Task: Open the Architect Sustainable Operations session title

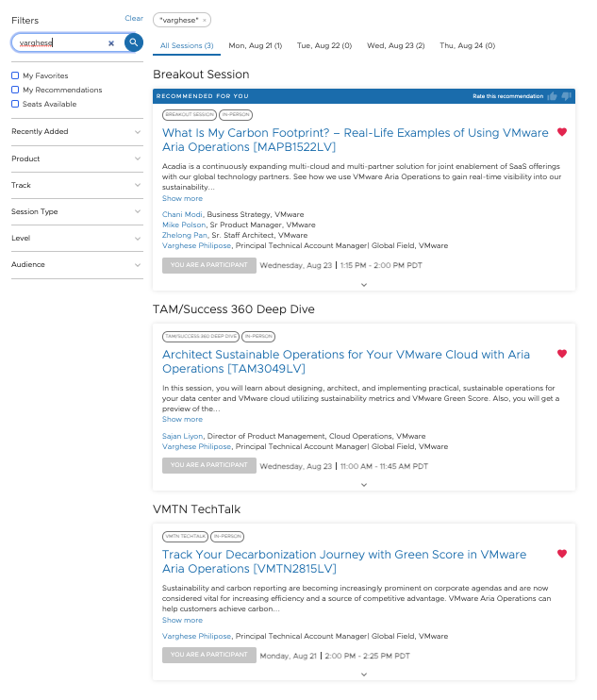Action: (346, 361)
